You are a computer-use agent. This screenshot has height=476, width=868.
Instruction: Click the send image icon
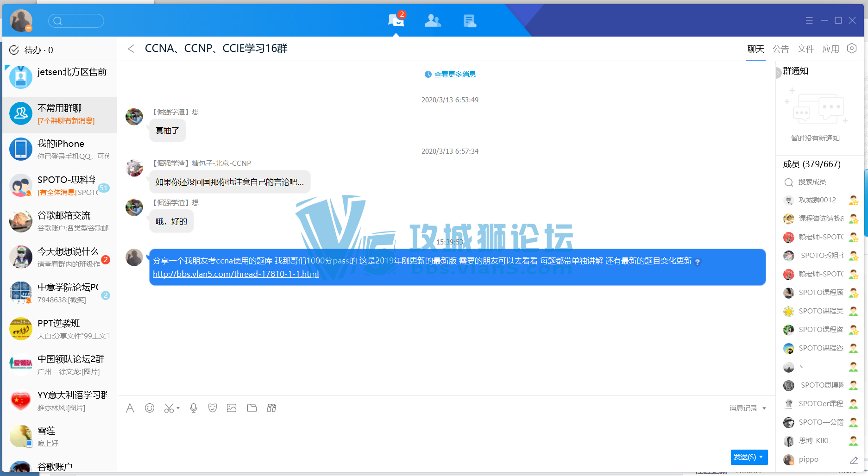tap(232, 408)
